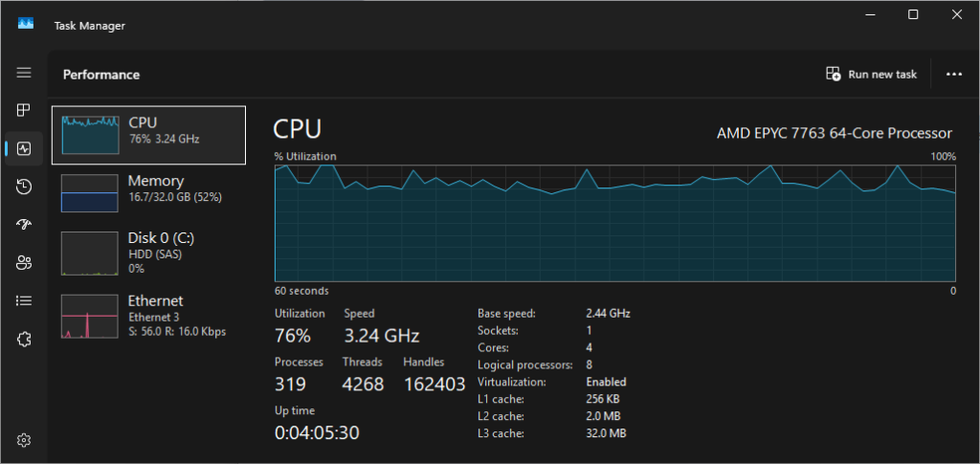This screenshot has height=464, width=980.
Task: Open App history page icon
Action: click(x=24, y=187)
